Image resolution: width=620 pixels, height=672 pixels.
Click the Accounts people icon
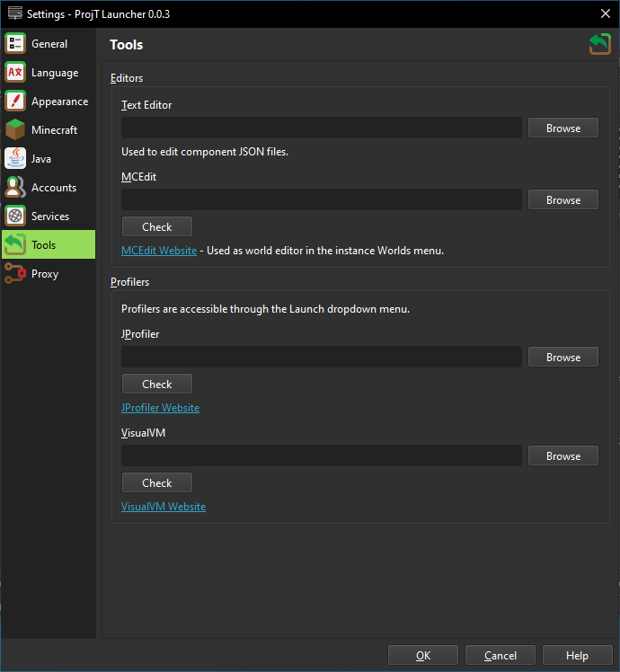click(15, 187)
